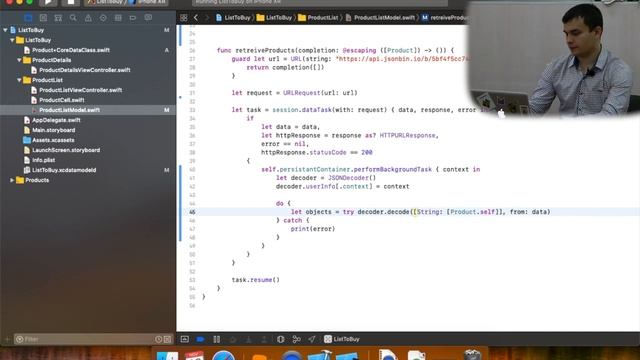
Task: Open ListToBuy.xcdatamodeld
Action: (x=64, y=170)
